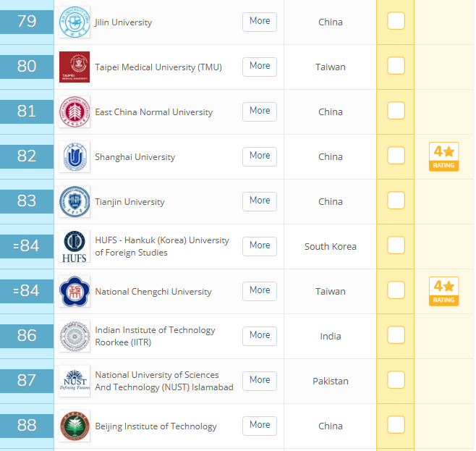Click Shanghai University's 4-star rating badge
476x451 pixels.
[x=443, y=156]
